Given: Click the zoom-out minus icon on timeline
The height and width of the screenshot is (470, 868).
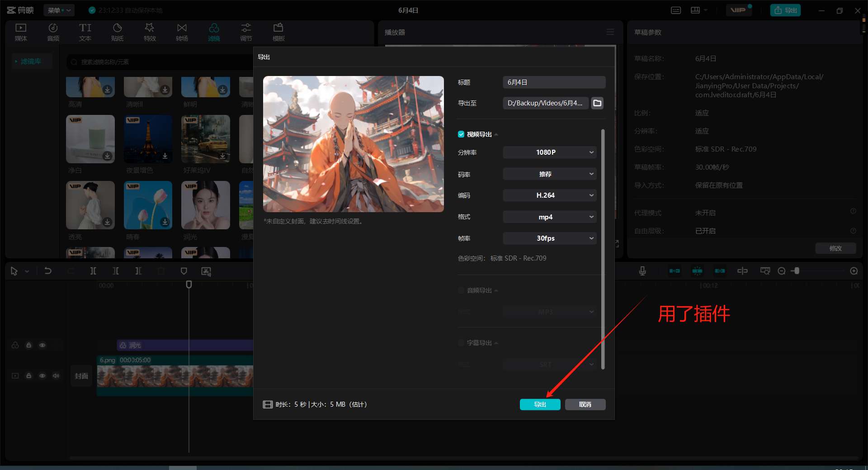Looking at the screenshot, I should [781, 271].
